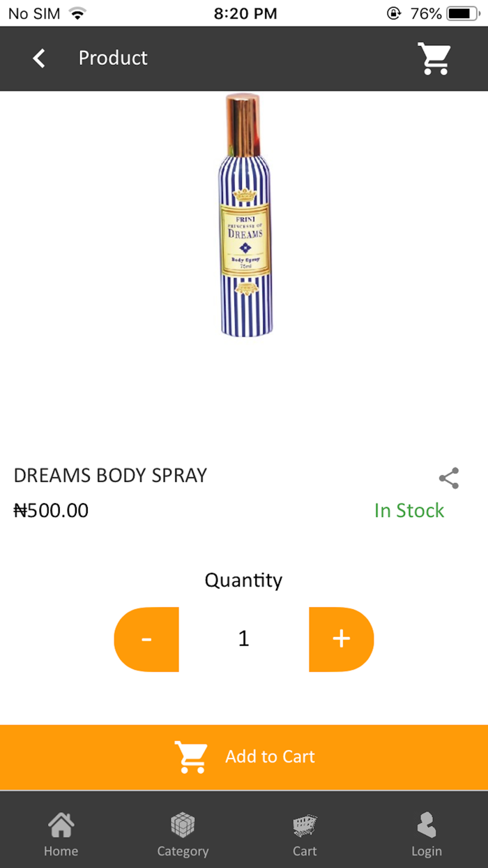The width and height of the screenshot is (488, 868).
Task: Tap the shopping cart icon in bottom bar
Action: click(305, 826)
